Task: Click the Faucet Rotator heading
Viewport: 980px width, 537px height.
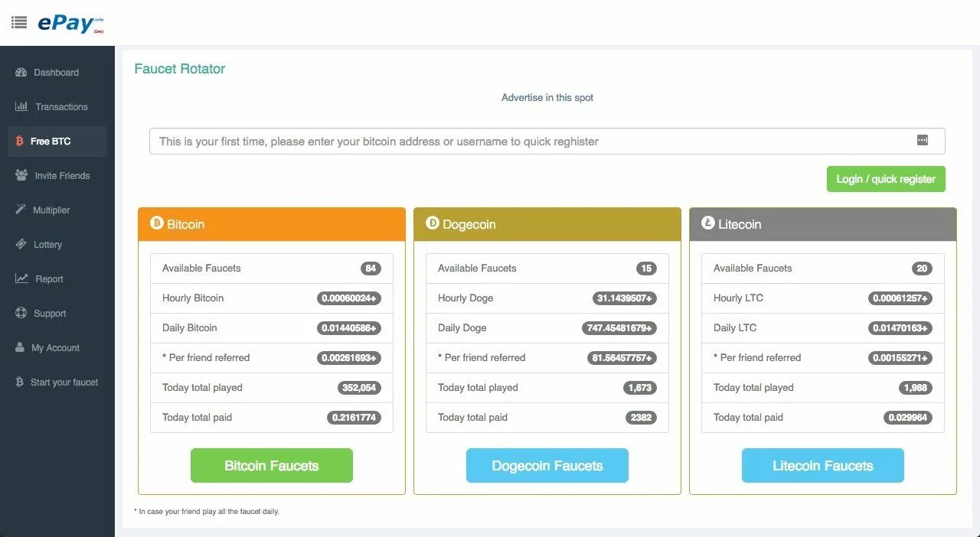Action: tap(180, 69)
